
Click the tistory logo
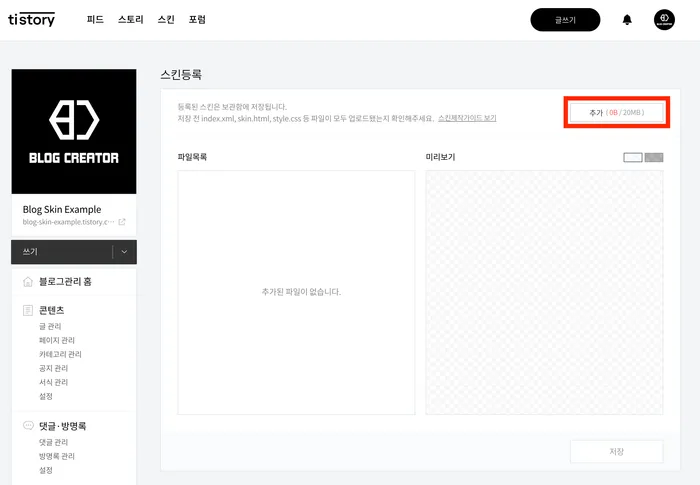31,19
